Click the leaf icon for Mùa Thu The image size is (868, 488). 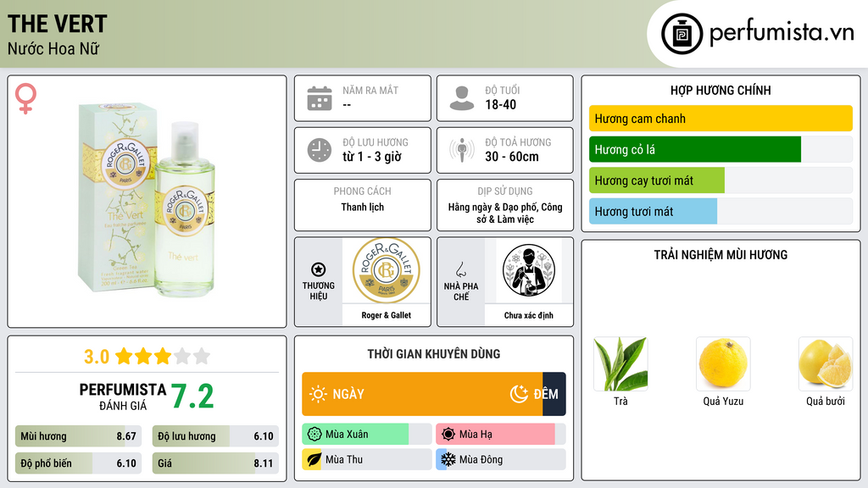(x=314, y=459)
